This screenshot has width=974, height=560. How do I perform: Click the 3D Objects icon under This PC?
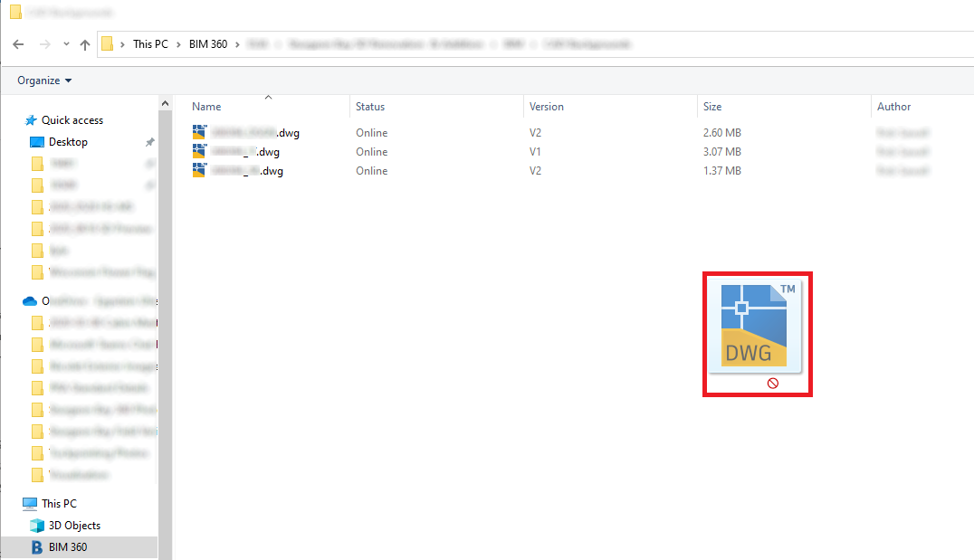point(36,525)
